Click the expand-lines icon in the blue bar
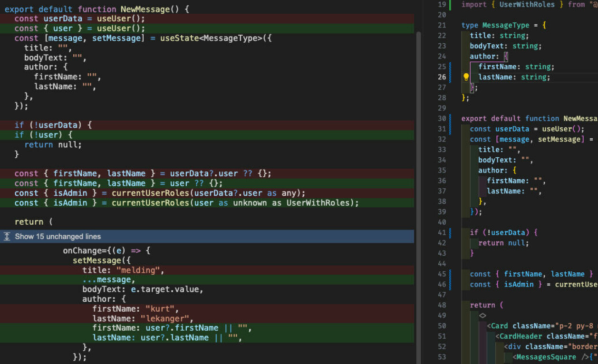 (7, 236)
